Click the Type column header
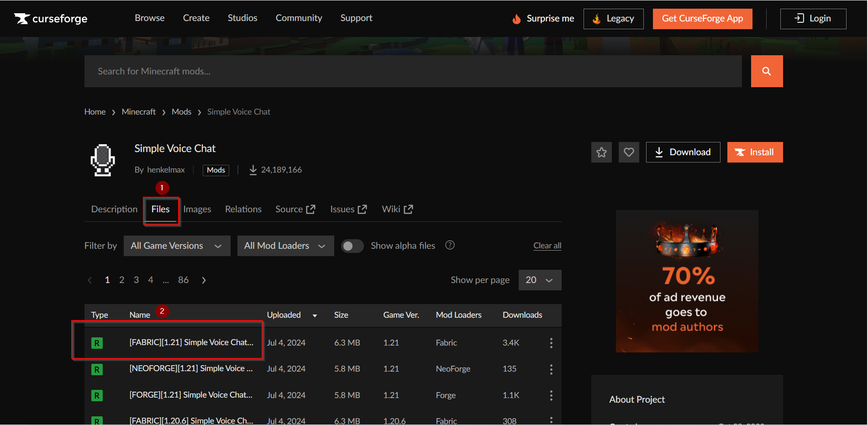 tap(100, 315)
